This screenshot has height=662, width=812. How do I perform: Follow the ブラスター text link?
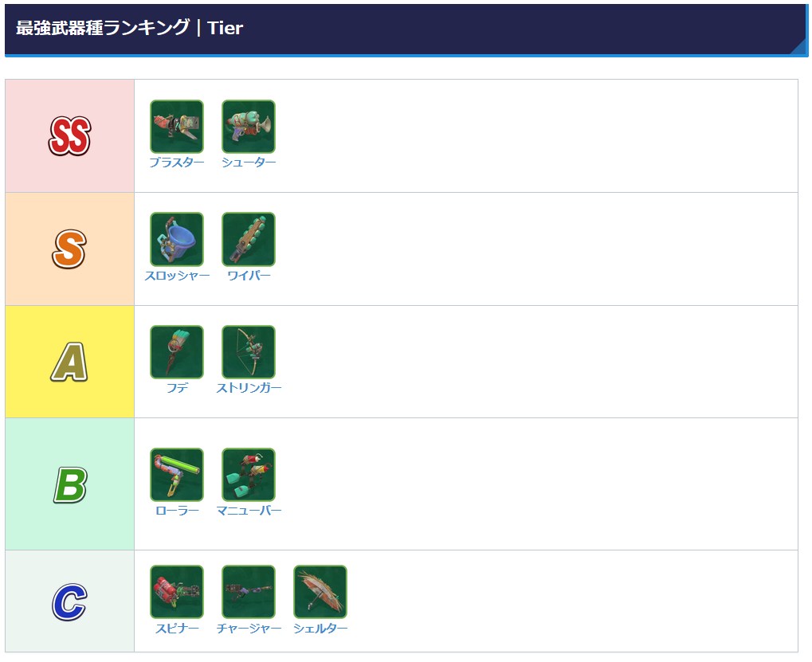coord(177,163)
